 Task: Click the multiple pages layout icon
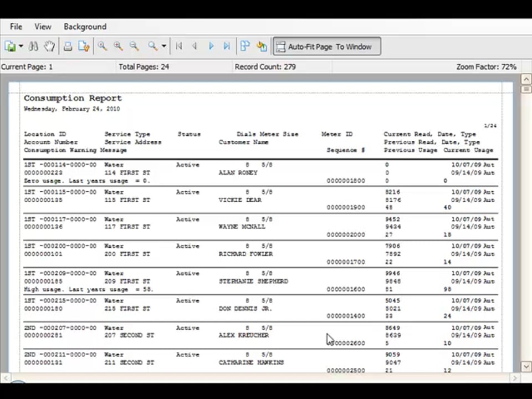[x=245, y=47]
